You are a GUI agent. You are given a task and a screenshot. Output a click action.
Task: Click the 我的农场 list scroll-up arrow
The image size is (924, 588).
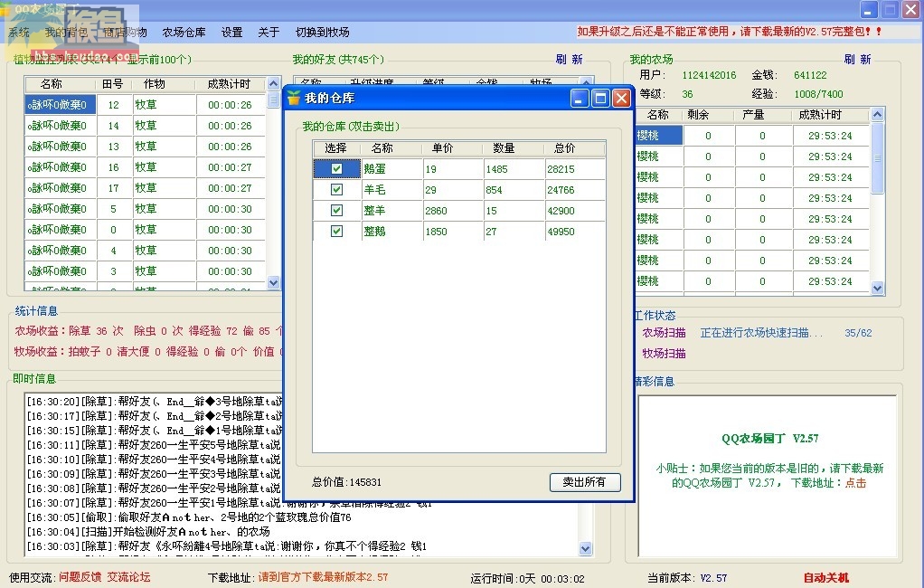878,114
